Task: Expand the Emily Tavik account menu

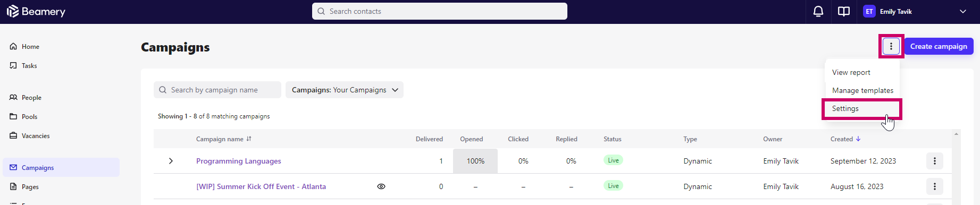Action: (x=963, y=11)
